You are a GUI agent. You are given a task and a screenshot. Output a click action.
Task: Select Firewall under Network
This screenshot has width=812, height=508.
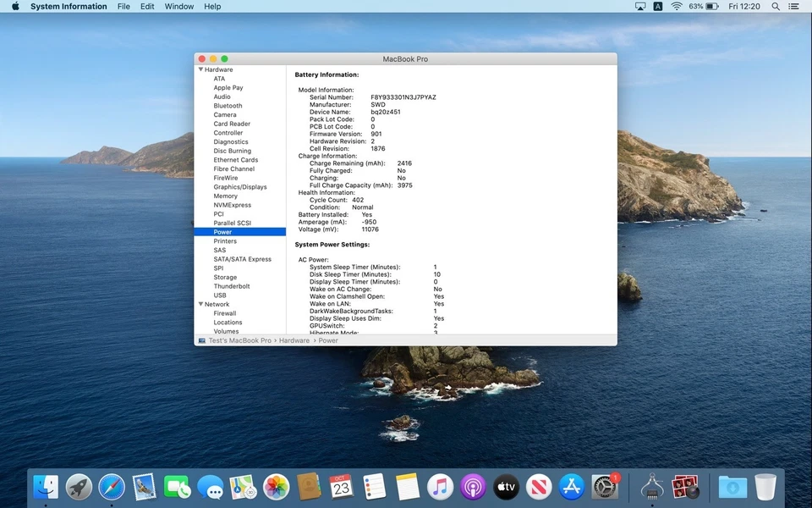pos(225,313)
